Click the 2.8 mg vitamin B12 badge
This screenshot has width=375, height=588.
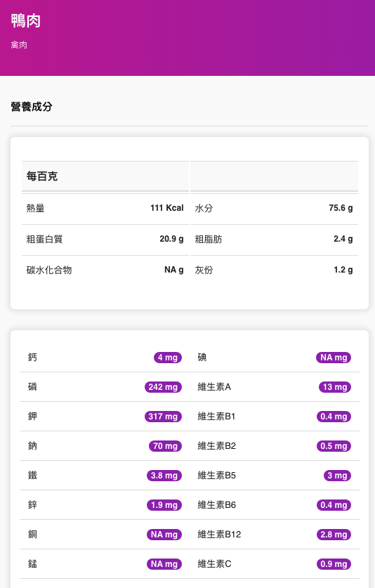click(x=334, y=535)
